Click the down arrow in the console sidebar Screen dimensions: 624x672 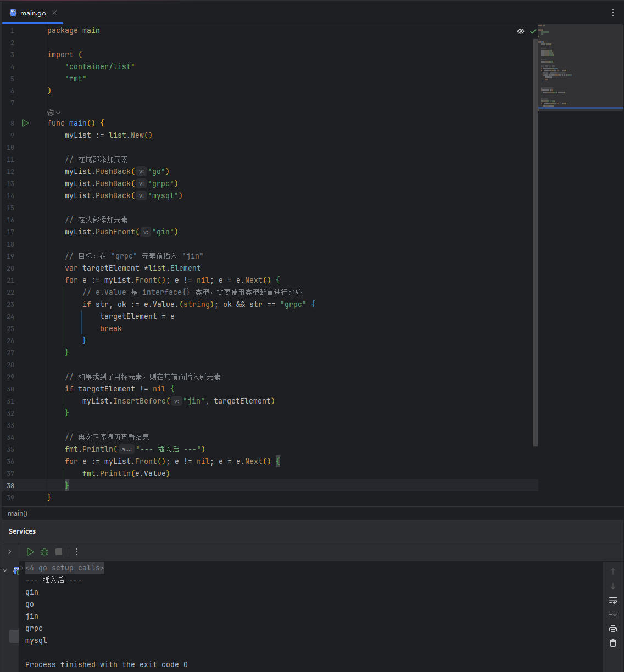tap(613, 586)
